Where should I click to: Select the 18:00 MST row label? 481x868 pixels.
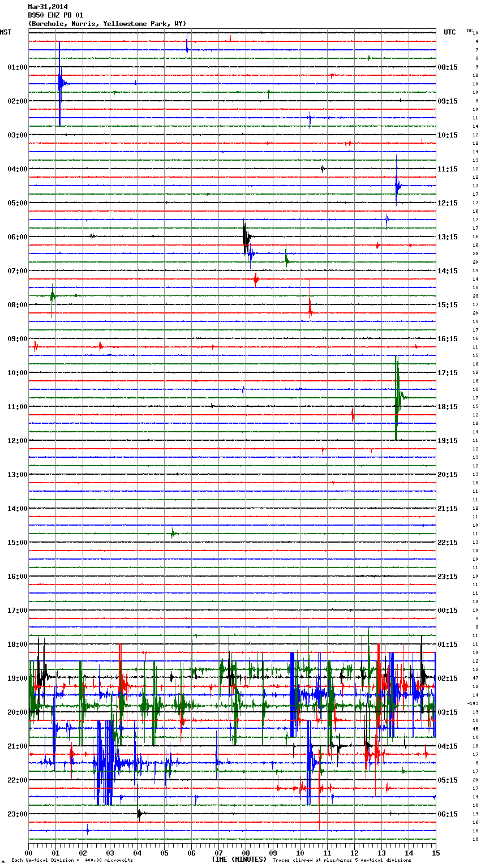point(18,644)
